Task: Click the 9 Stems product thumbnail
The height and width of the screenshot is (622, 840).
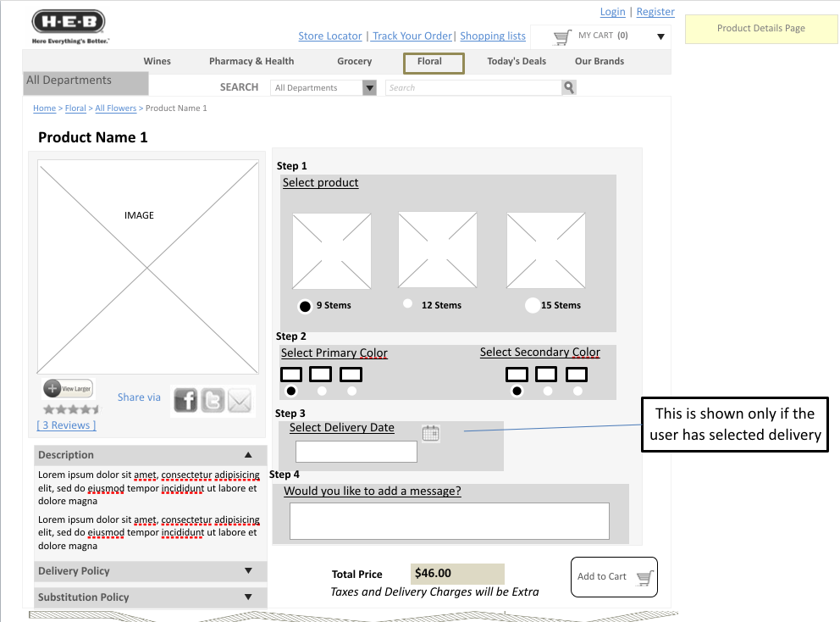Action: pos(332,251)
